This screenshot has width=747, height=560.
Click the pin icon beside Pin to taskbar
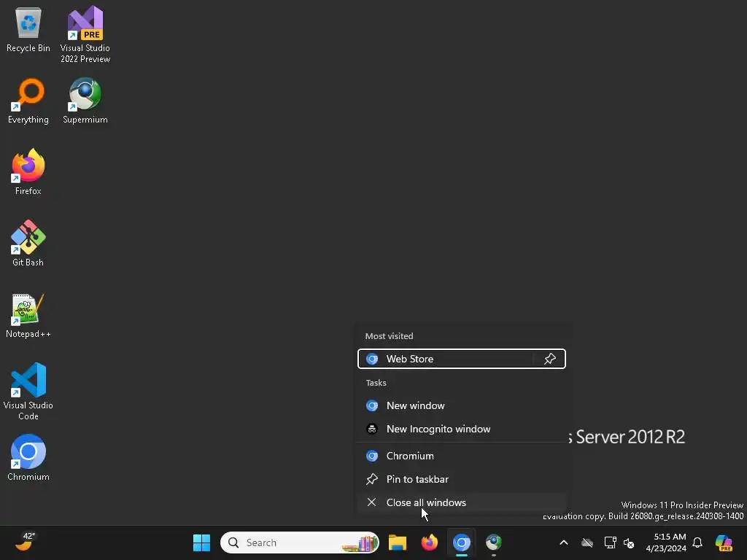(371, 480)
